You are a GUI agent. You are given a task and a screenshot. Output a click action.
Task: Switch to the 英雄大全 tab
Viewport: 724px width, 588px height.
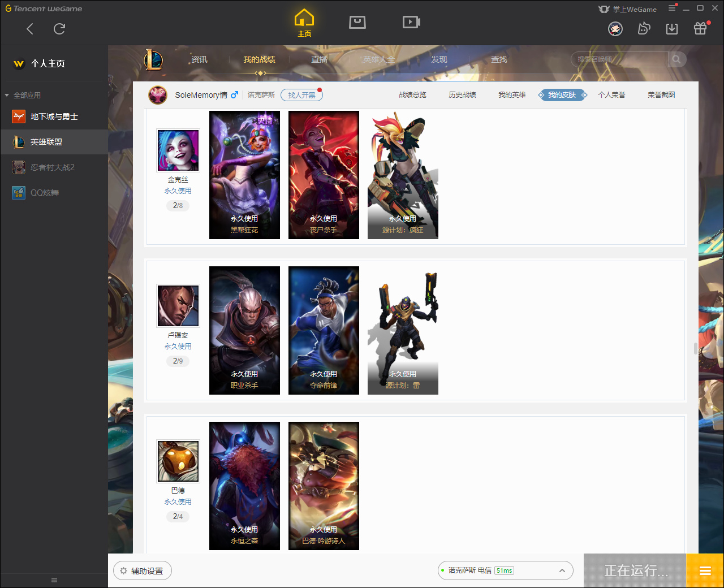(379, 59)
